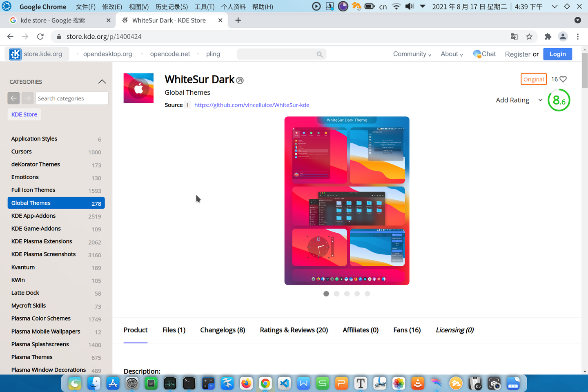588x392 pixels.
Task: Select the fifth screenshot carousel dot
Action: pyautogui.click(x=367, y=294)
